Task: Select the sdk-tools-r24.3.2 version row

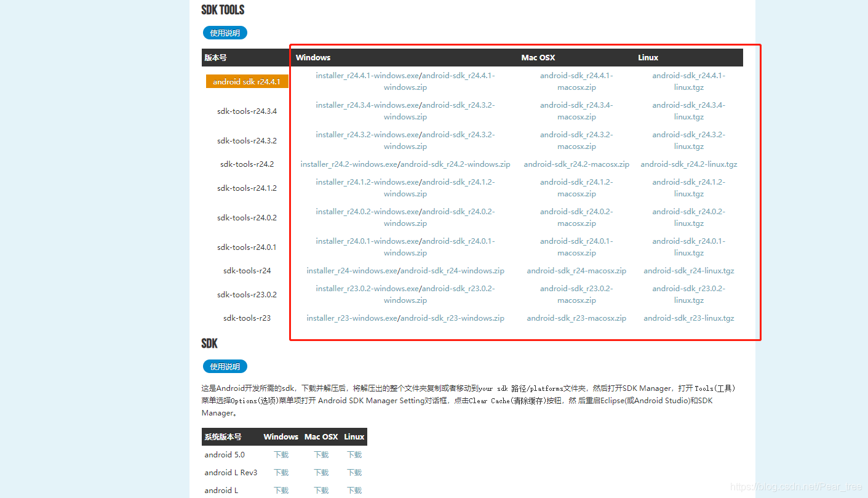Action: [247, 140]
